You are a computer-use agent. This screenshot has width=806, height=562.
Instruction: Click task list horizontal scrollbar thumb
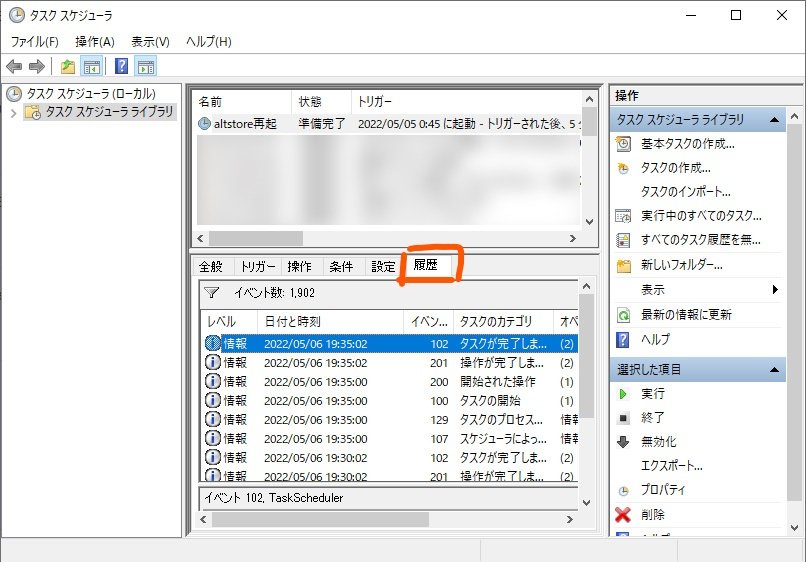coord(255,239)
